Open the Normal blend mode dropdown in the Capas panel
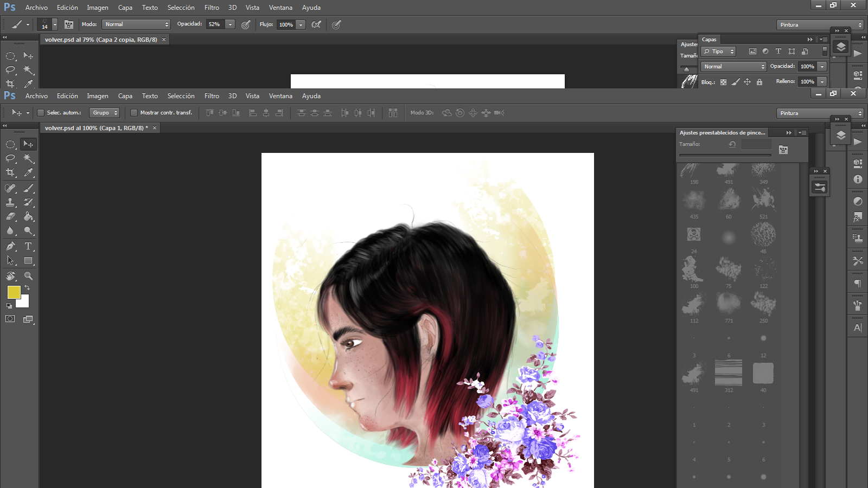This screenshot has width=868, height=488. point(733,66)
